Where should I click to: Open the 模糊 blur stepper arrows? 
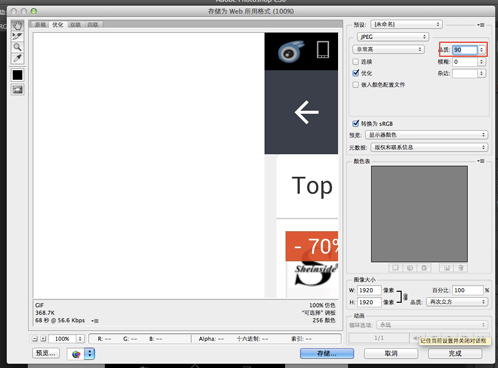pos(481,62)
